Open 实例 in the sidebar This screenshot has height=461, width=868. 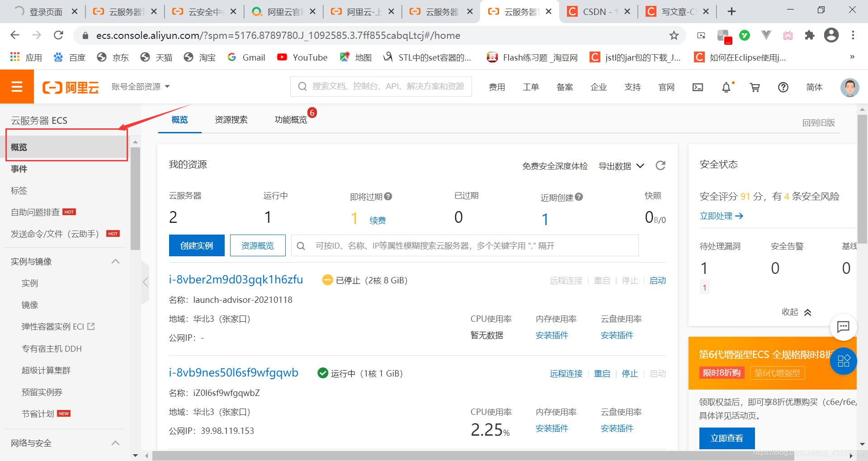point(30,283)
